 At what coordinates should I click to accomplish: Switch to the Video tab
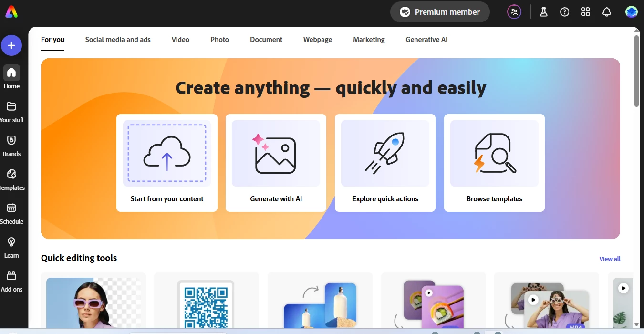click(180, 40)
